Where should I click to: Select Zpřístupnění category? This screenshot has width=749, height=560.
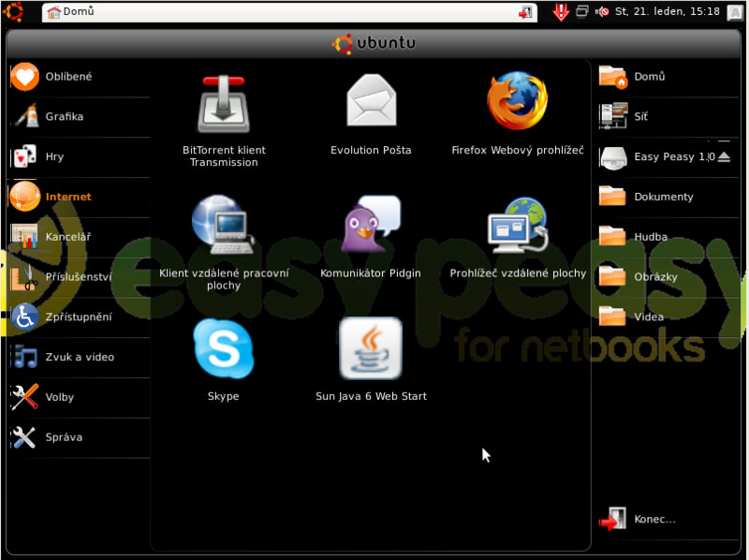click(x=80, y=317)
